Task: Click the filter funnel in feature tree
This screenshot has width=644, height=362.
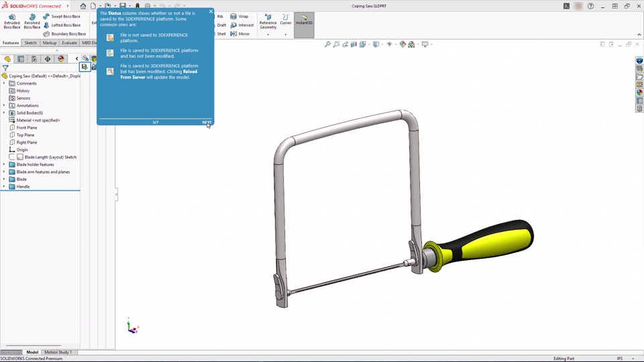Action: (x=5, y=68)
